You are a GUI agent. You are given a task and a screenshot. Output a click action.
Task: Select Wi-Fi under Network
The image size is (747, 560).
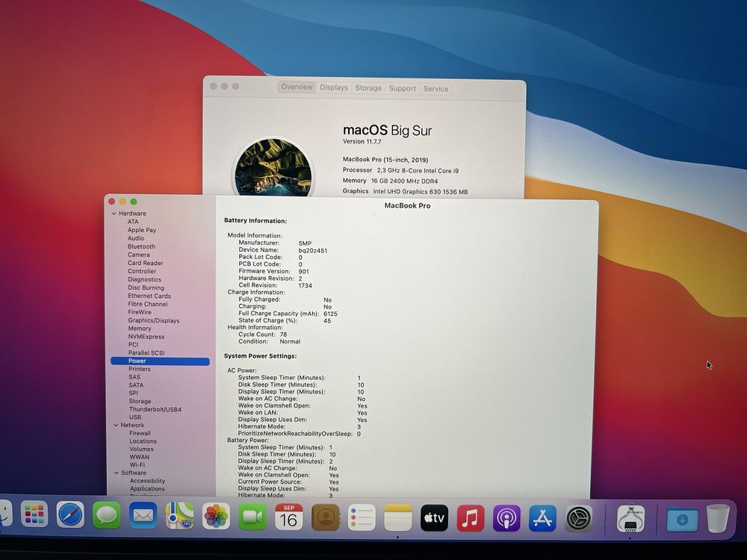tap(137, 465)
